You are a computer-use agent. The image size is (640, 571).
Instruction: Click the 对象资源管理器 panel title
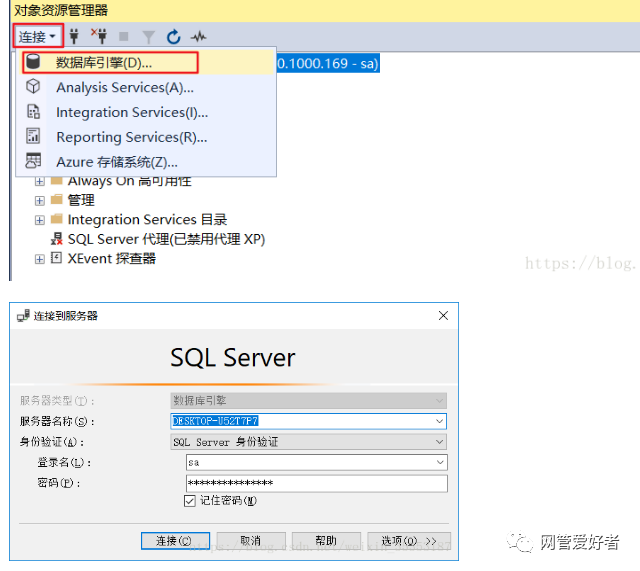[x=61, y=10]
